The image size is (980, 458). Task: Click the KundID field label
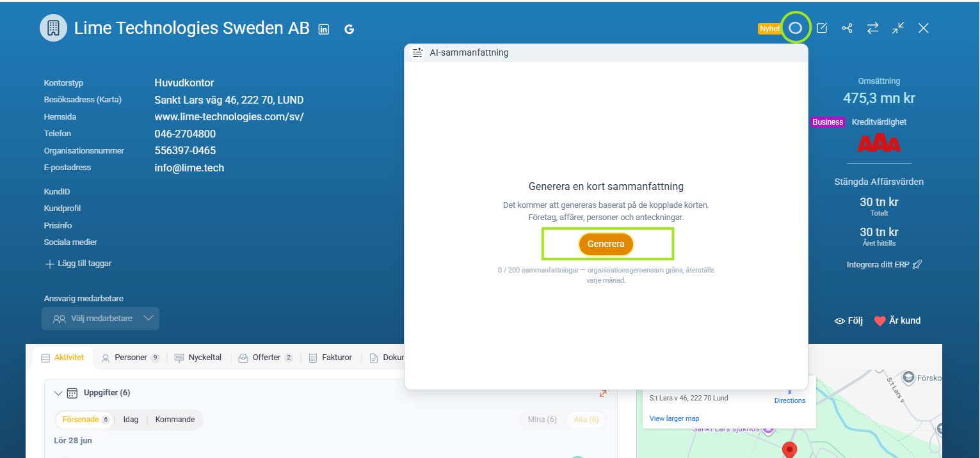pyautogui.click(x=57, y=192)
